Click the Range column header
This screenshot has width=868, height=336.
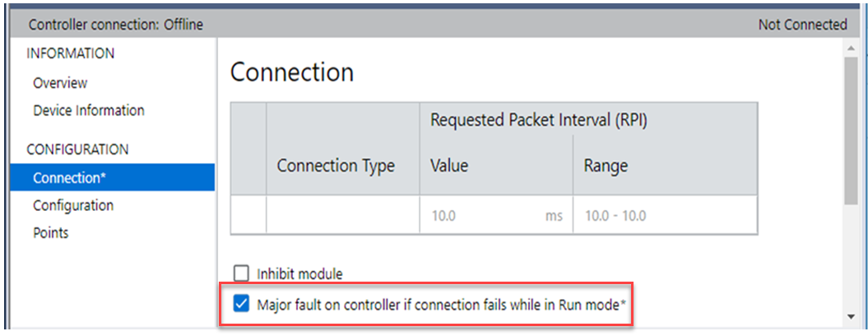(606, 166)
